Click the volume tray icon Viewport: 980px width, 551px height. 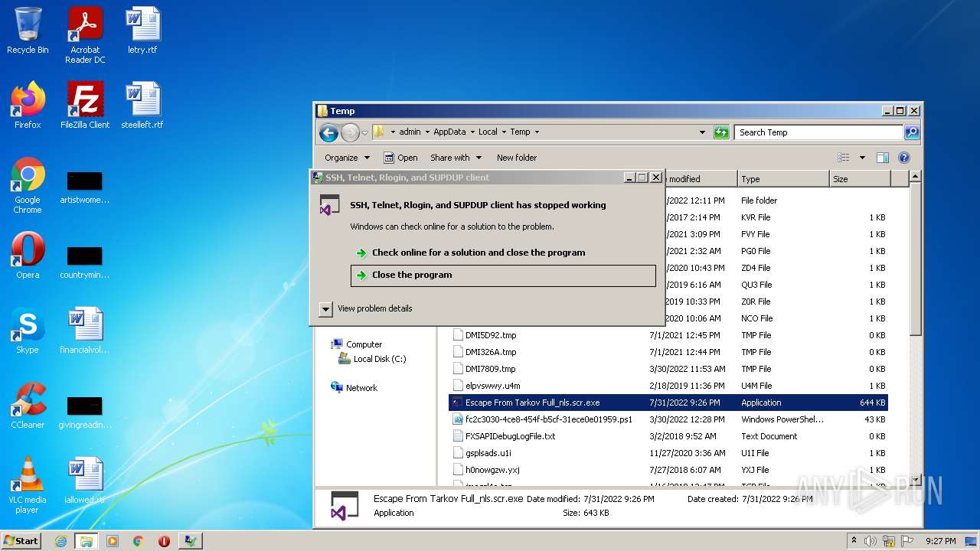click(871, 541)
